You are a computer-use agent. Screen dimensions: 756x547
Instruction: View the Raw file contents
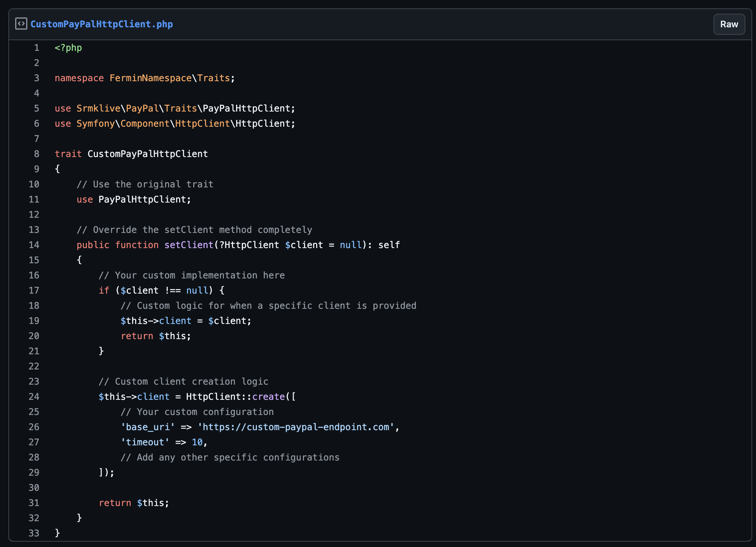point(729,24)
